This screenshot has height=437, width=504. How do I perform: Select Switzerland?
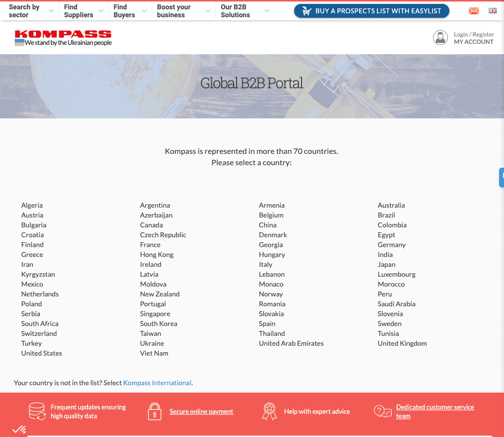pyautogui.click(x=39, y=334)
